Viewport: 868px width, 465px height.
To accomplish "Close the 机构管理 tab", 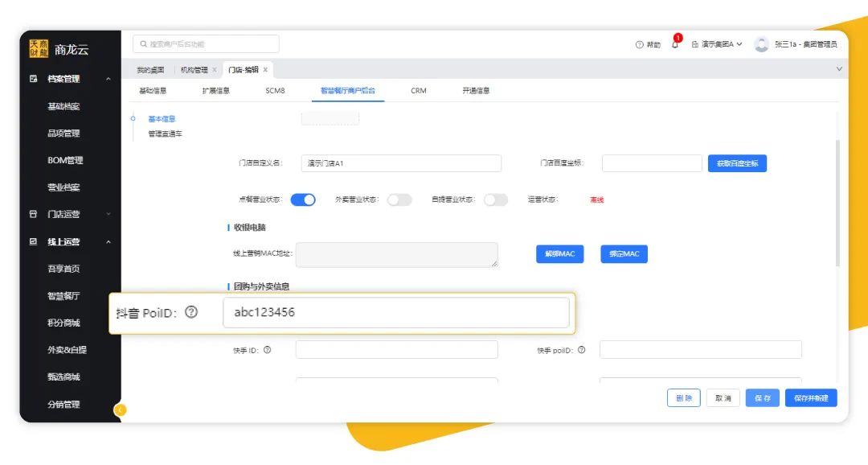I will [215, 70].
